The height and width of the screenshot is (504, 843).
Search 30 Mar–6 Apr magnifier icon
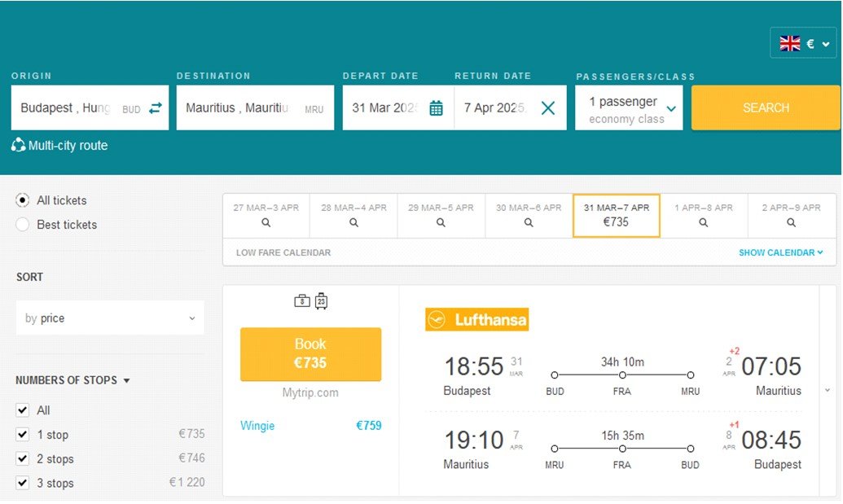tap(529, 222)
